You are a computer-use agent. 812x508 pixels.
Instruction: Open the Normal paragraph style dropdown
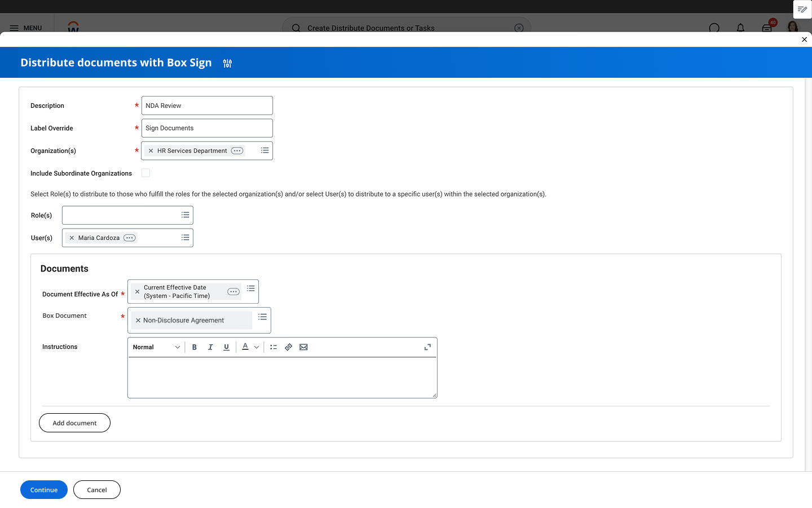click(x=156, y=347)
